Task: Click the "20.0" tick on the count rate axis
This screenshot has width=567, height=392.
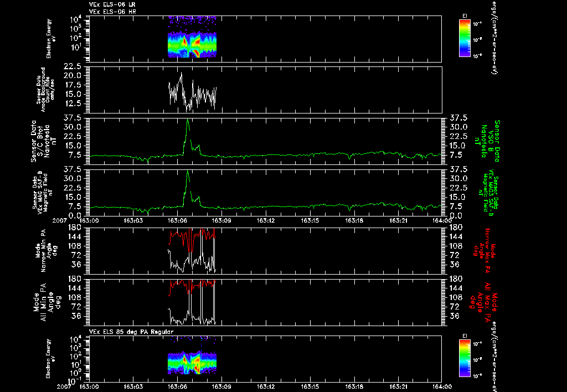Action: click(74, 76)
